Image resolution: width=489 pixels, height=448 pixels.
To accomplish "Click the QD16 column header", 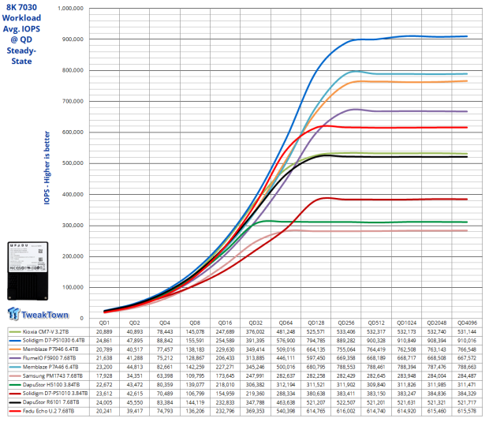I will 225,323.
